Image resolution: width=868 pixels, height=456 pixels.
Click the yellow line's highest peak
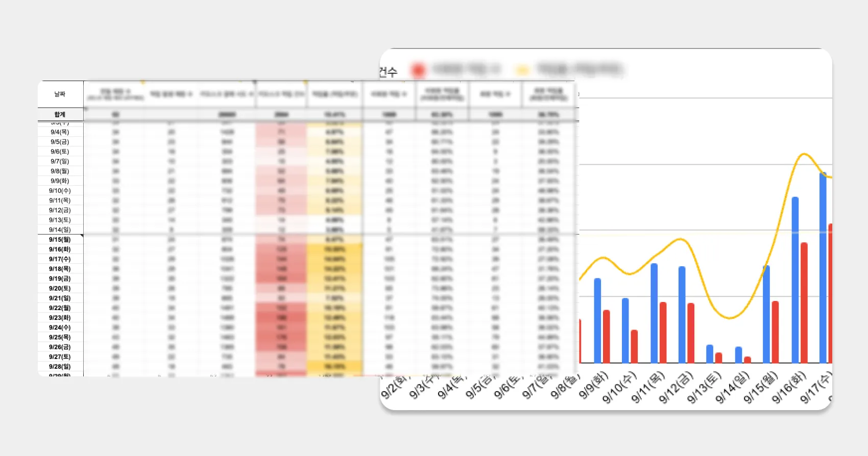click(805, 154)
